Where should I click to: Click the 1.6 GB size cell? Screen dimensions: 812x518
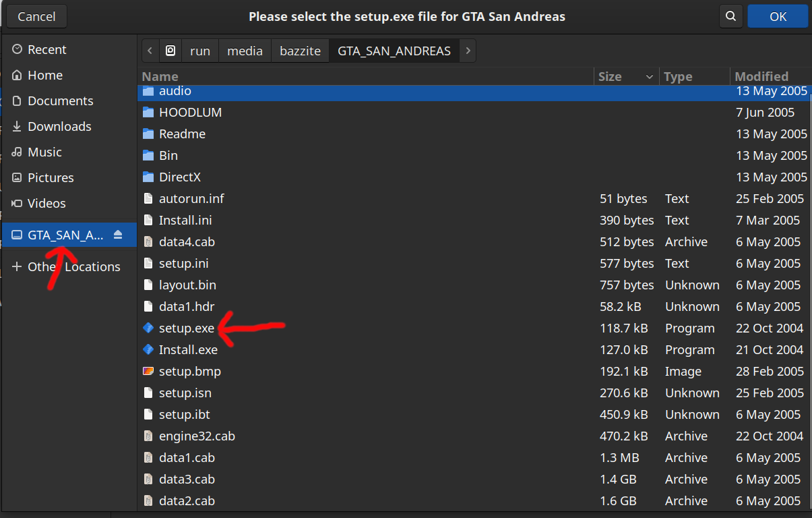(x=618, y=500)
